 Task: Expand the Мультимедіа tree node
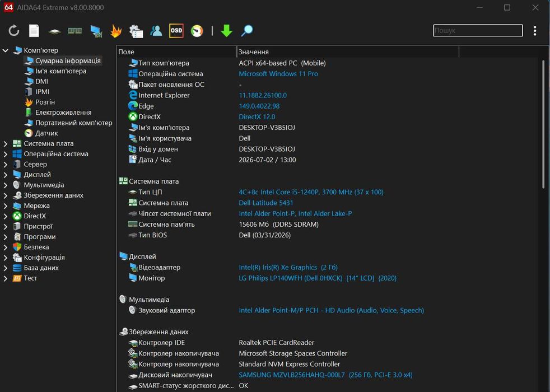(5, 185)
